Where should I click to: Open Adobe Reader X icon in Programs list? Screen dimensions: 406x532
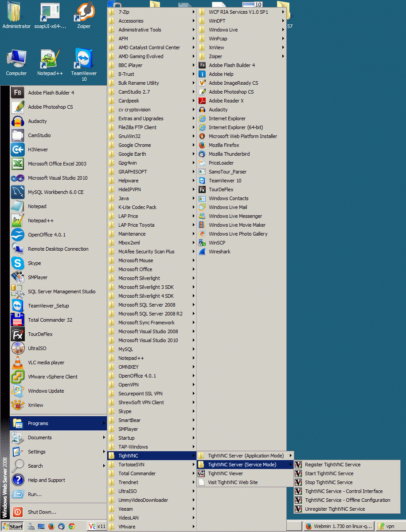click(x=202, y=101)
